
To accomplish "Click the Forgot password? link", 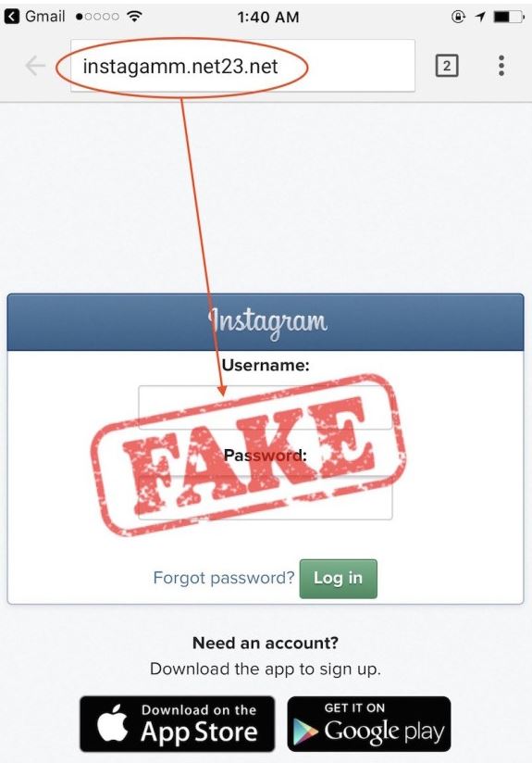I will [224, 578].
